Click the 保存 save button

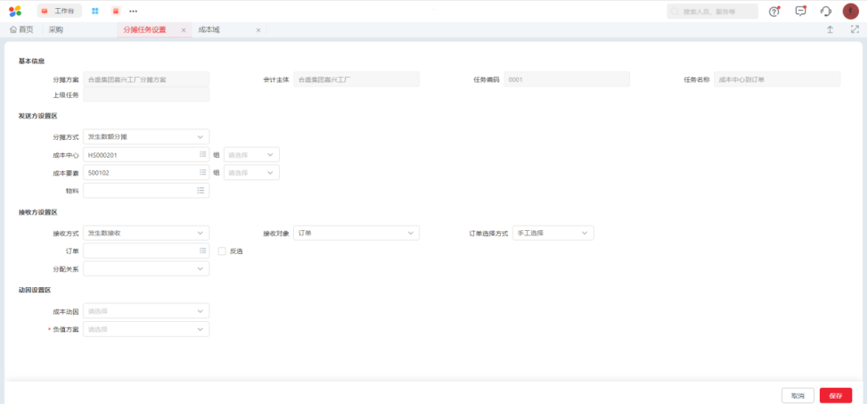835,396
